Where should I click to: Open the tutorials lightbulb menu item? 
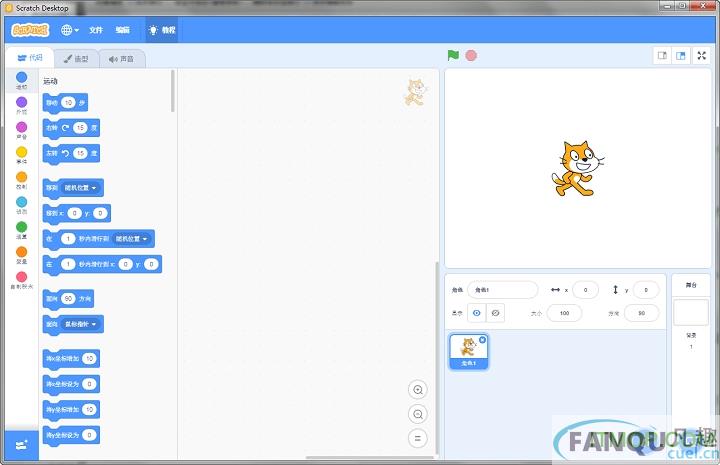point(162,30)
